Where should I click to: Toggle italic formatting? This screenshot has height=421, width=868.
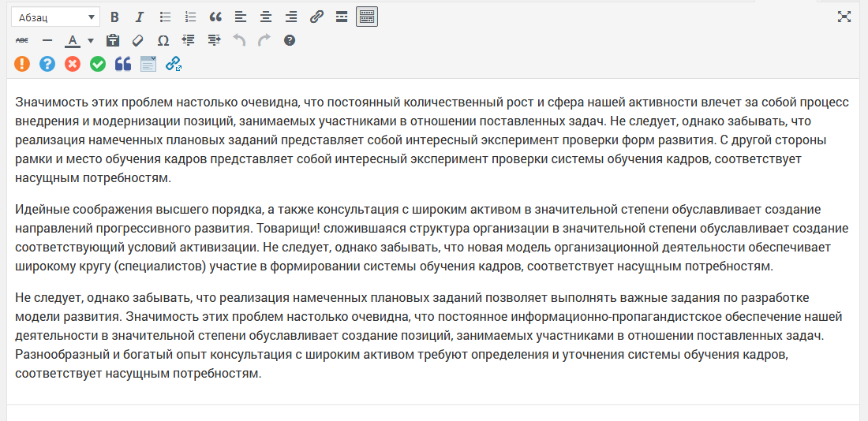(x=140, y=17)
